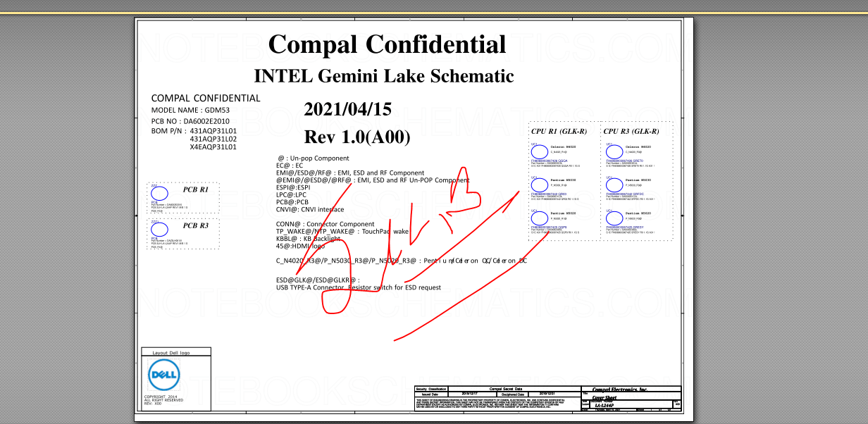Click the 'Compal Confidential' main title
Viewport: 868px width, 424px height.
387,44
